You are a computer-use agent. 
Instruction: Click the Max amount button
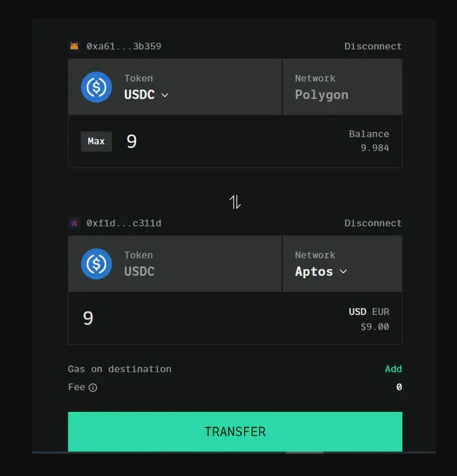click(96, 141)
